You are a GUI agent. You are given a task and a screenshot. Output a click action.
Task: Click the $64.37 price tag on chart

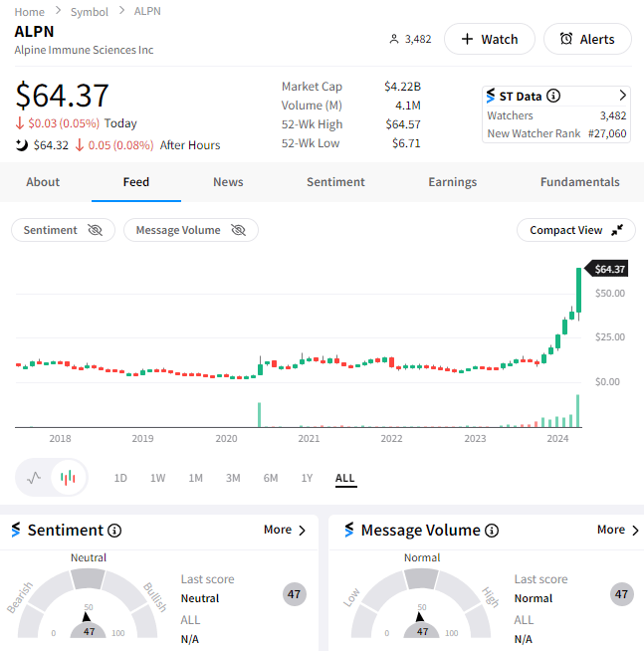pyautogui.click(x=606, y=269)
